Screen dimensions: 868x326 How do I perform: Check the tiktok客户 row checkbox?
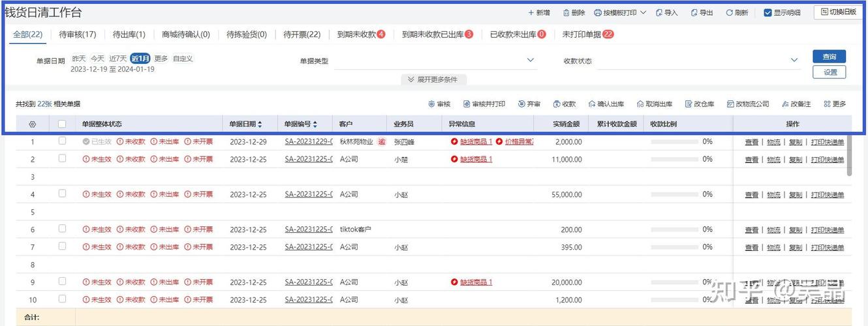click(62, 229)
